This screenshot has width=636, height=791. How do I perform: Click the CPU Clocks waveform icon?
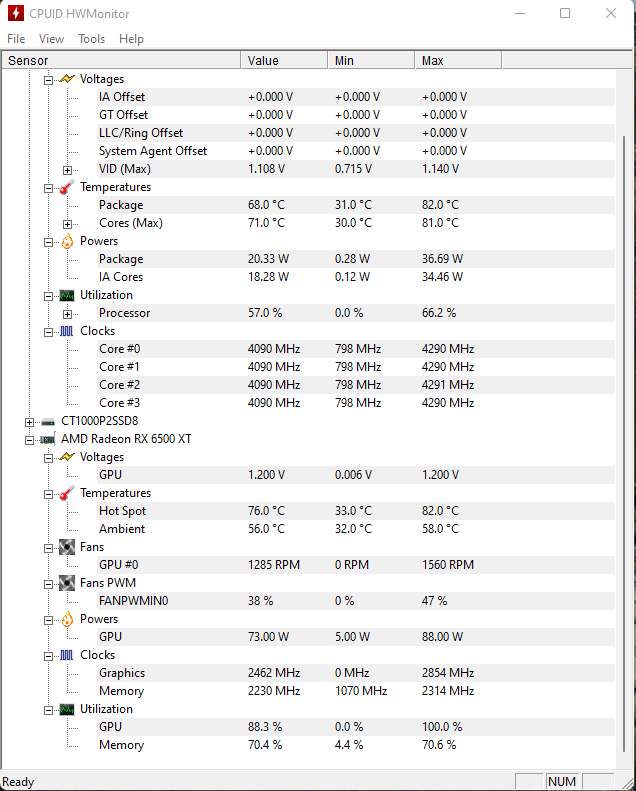coord(67,331)
